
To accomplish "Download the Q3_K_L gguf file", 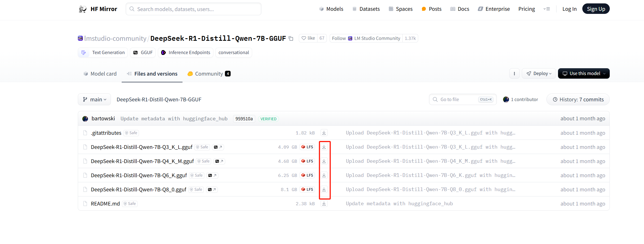I will click(x=324, y=147).
